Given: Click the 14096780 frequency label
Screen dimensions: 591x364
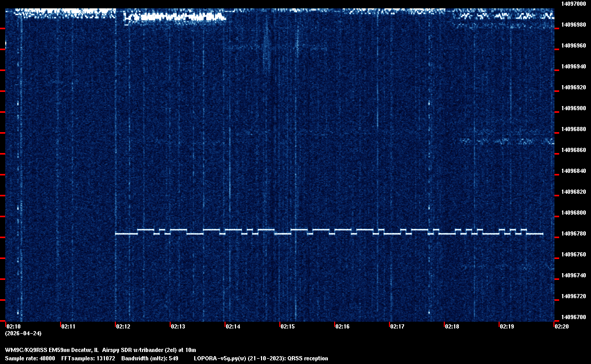Looking at the screenshot, I should pos(573,233).
